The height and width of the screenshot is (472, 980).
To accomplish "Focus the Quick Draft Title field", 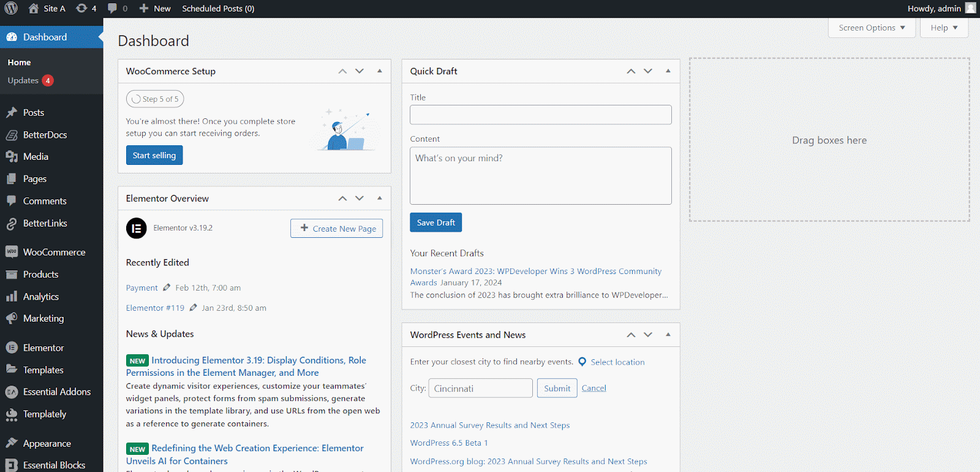I will pyautogui.click(x=541, y=115).
